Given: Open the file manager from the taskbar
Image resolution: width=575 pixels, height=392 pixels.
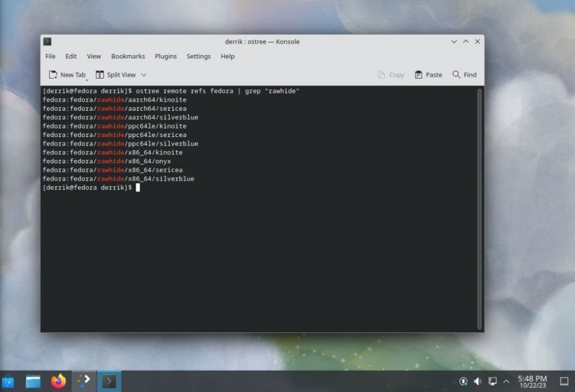Looking at the screenshot, I should (33, 380).
